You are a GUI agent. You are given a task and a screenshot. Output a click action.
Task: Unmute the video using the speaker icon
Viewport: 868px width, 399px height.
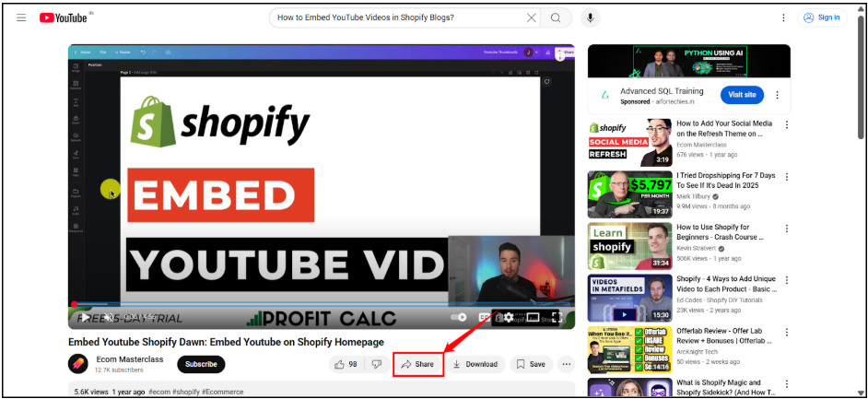109,317
